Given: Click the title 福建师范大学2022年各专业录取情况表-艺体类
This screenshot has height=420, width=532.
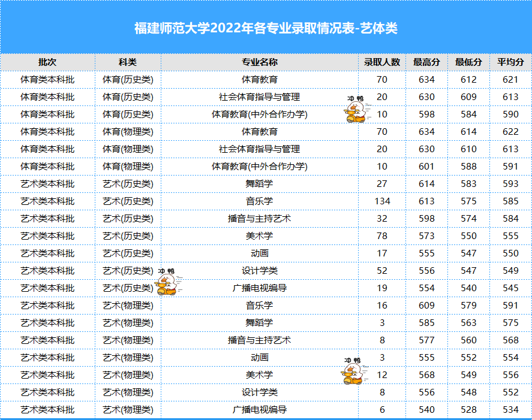Looking at the screenshot, I should (266, 28).
